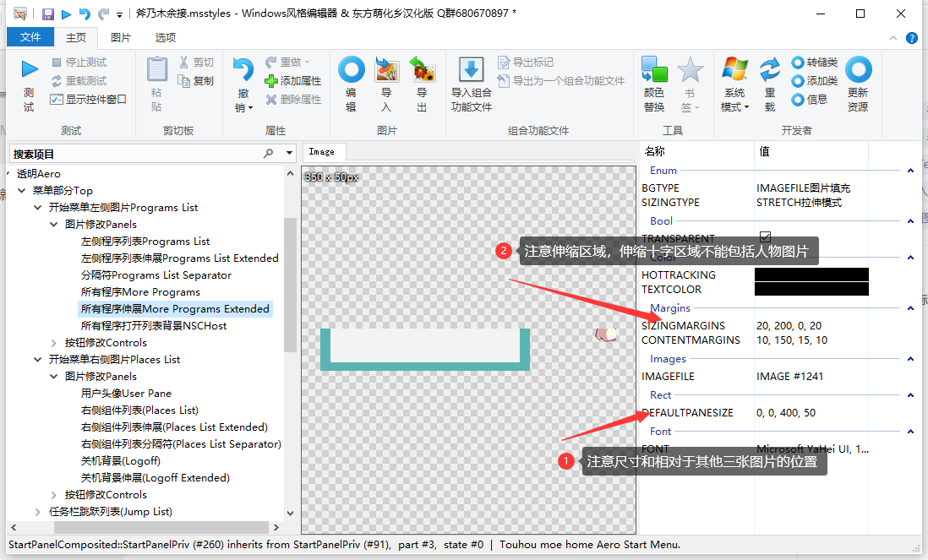Change the HOTTRACKING color swatch

coord(811,275)
